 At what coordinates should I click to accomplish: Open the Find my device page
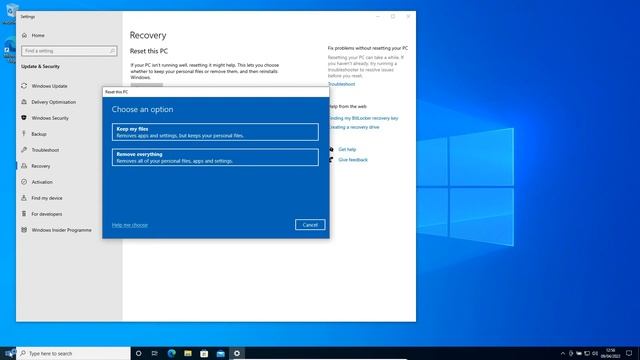47,198
